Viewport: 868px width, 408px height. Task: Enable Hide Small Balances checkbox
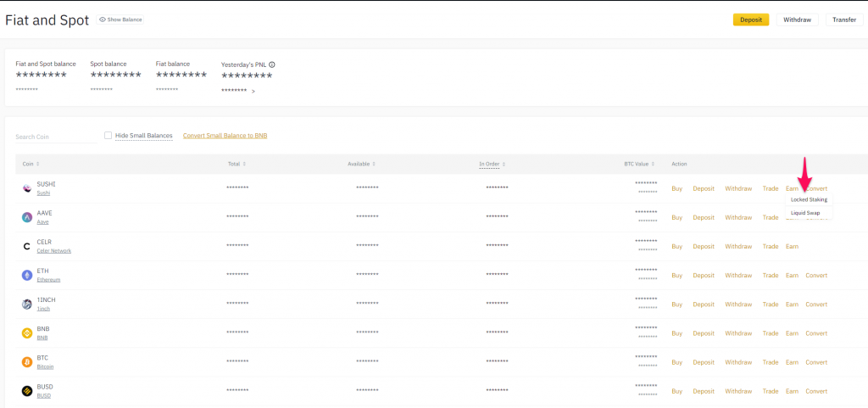(x=108, y=135)
